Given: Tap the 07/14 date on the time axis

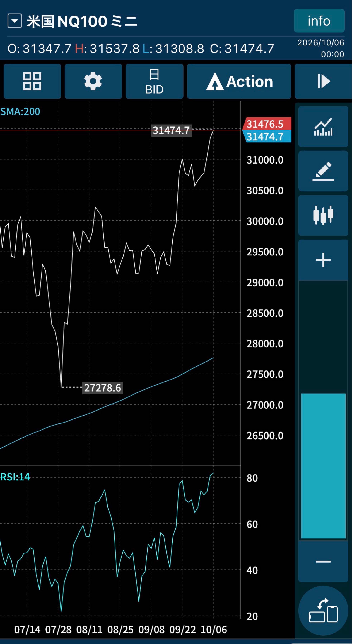Looking at the screenshot, I should pos(27,630).
